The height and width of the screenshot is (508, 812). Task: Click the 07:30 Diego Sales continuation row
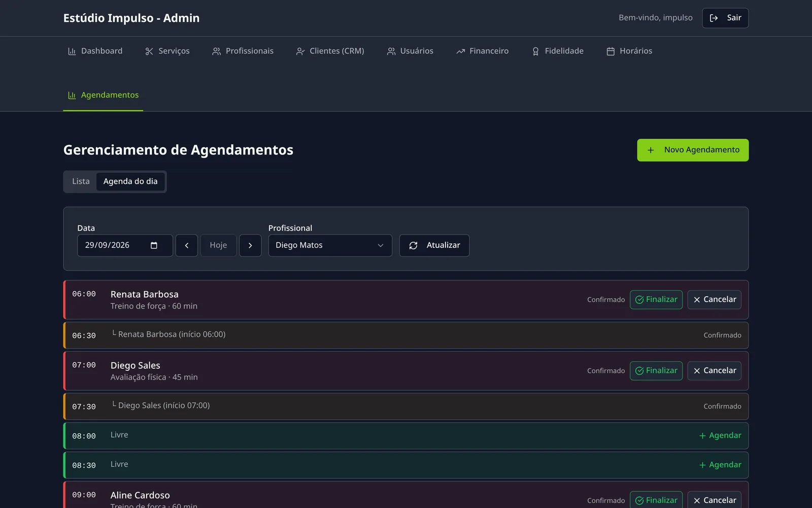(x=406, y=406)
